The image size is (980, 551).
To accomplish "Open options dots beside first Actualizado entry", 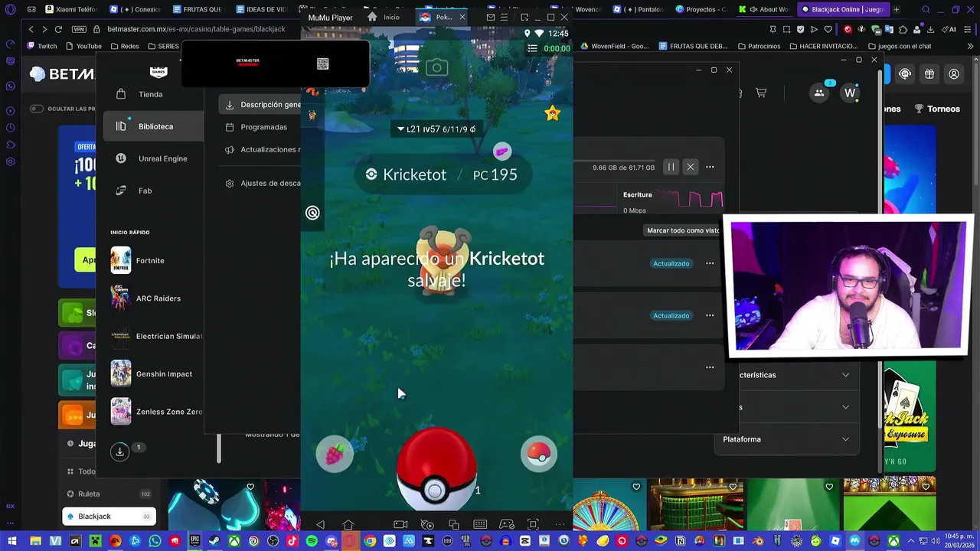I will click(x=710, y=263).
